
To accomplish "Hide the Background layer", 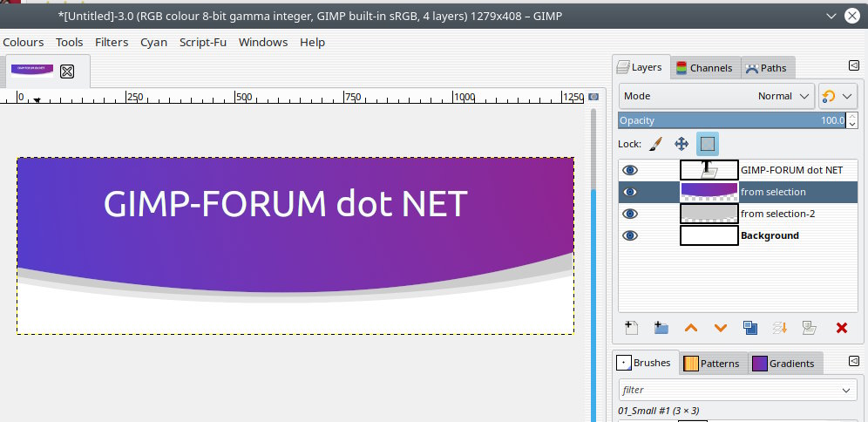I will 630,235.
